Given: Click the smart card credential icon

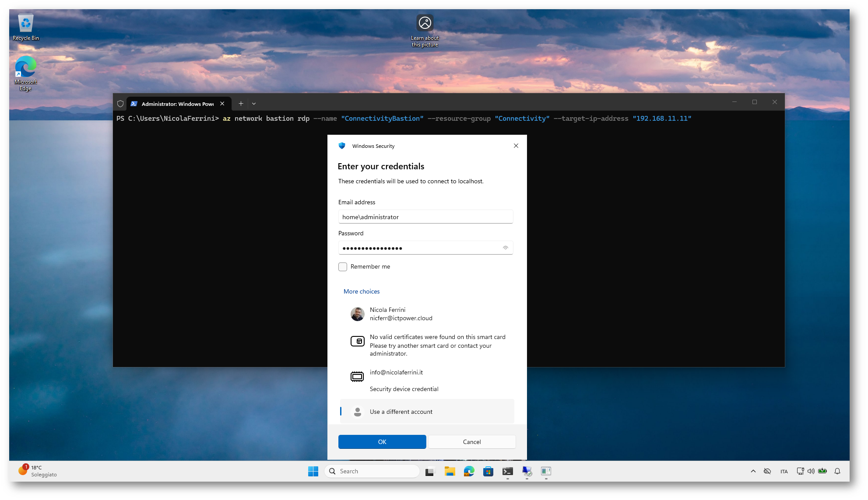Looking at the screenshot, I should [x=357, y=341].
